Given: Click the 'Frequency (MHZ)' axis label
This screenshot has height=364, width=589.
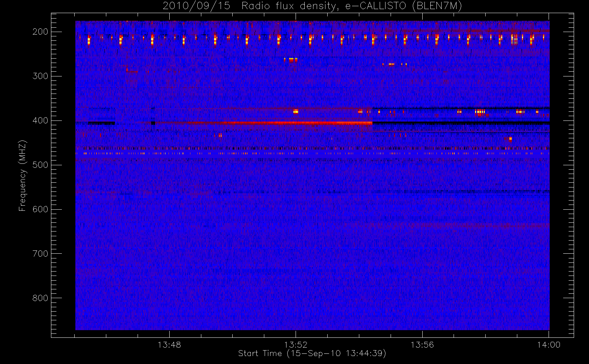Looking at the screenshot, I should click(23, 175).
